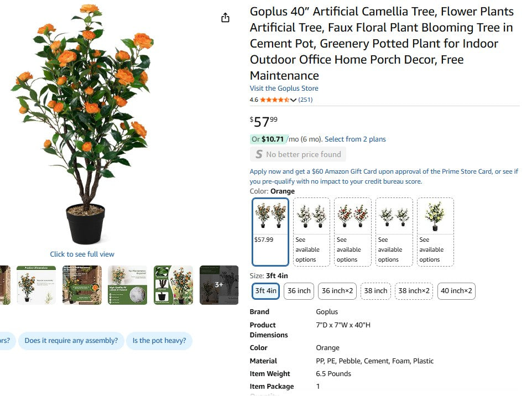
Task: Open the star rating breakdown chevron
Action: (294, 100)
